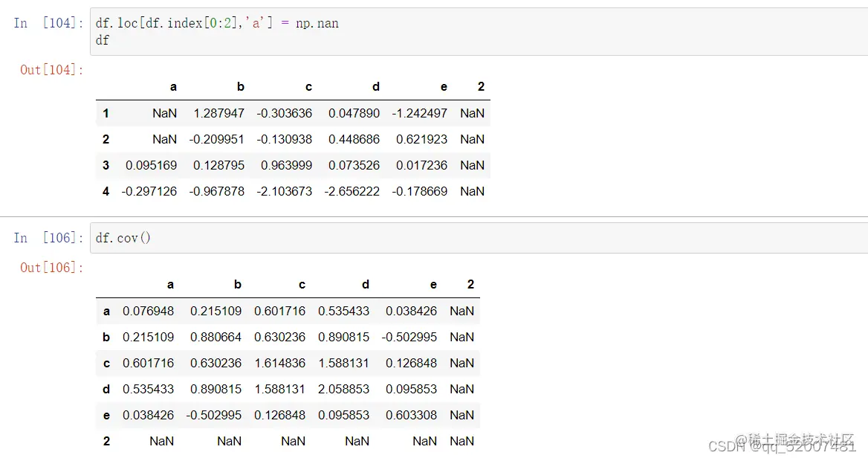Click row label 'e' in covariance table

point(106,416)
